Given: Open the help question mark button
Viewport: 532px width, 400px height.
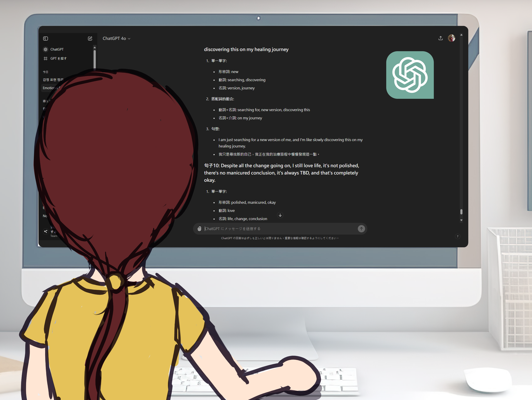Looking at the screenshot, I should click(457, 236).
